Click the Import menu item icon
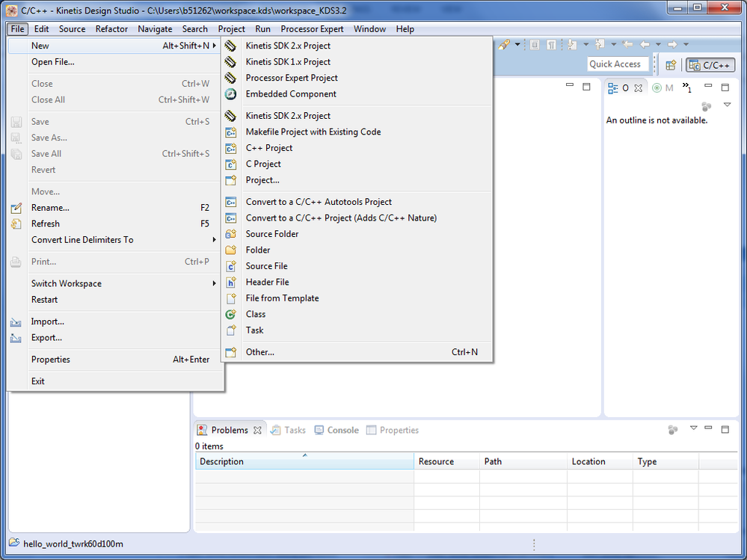Image resolution: width=747 pixels, height=560 pixels. [16, 322]
